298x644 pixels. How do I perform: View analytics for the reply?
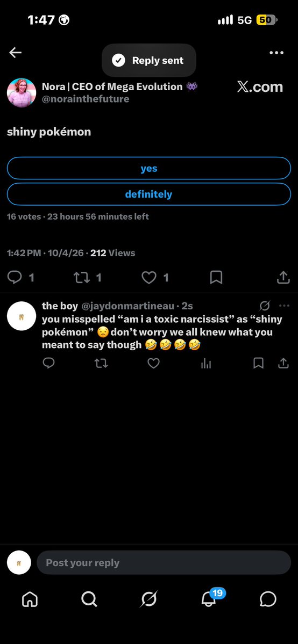pyautogui.click(x=206, y=363)
